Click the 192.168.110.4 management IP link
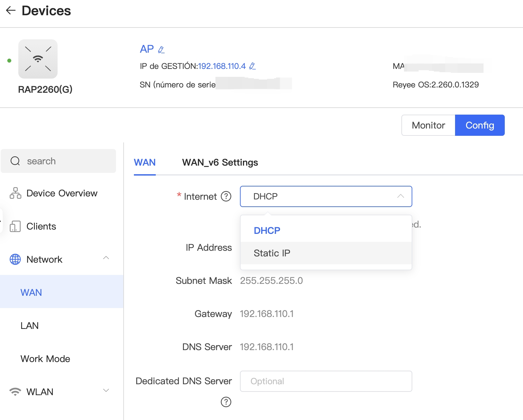 click(x=222, y=66)
